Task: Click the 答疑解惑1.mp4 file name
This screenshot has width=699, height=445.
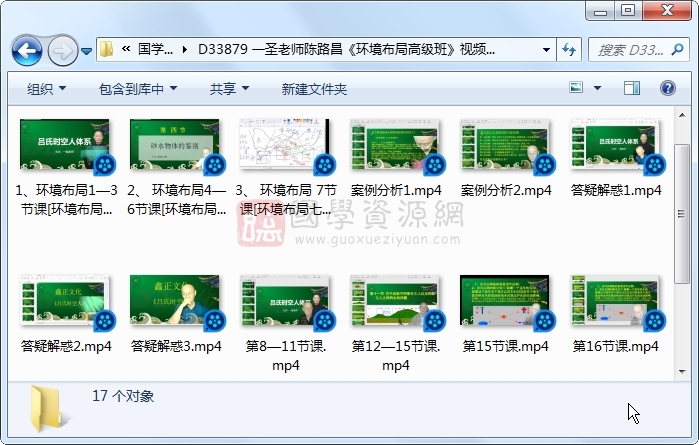Action: (616, 190)
